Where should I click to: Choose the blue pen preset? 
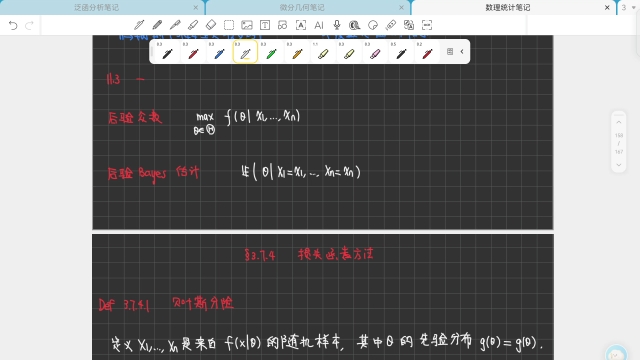click(219, 52)
